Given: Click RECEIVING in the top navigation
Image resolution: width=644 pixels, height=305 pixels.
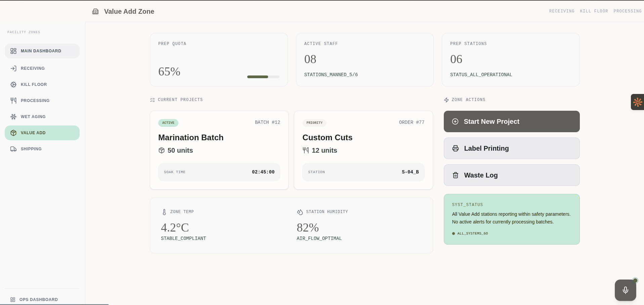Looking at the screenshot, I should tap(562, 11).
